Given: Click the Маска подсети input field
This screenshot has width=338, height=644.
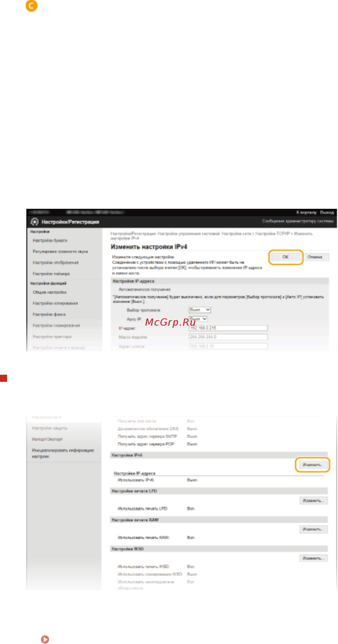Looking at the screenshot, I should (x=228, y=337).
